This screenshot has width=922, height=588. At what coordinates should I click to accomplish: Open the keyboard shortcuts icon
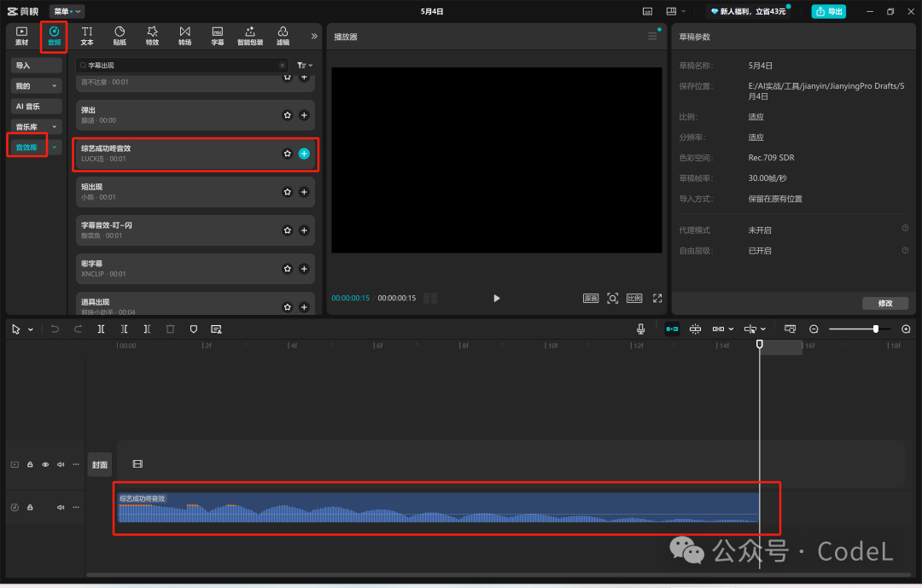(x=647, y=11)
